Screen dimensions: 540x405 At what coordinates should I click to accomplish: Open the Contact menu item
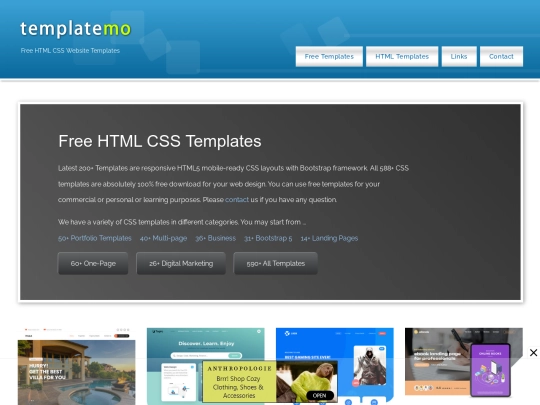(501, 56)
